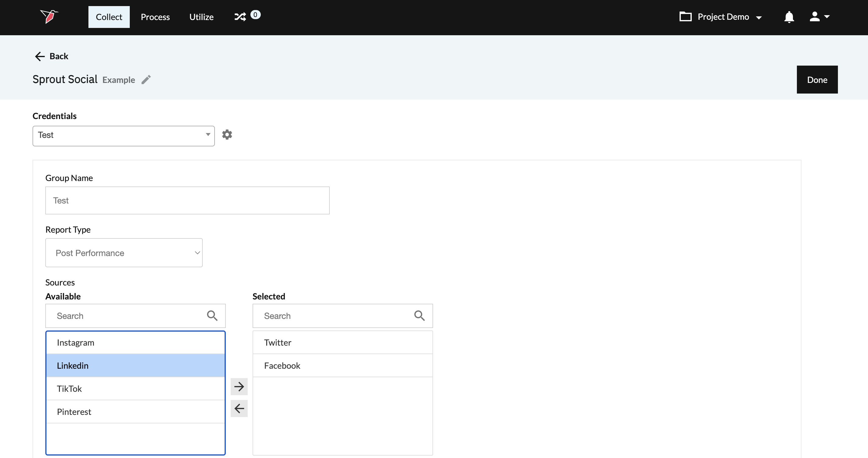Open the user account menu
The width and height of the screenshot is (868, 458).
pyautogui.click(x=819, y=17)
